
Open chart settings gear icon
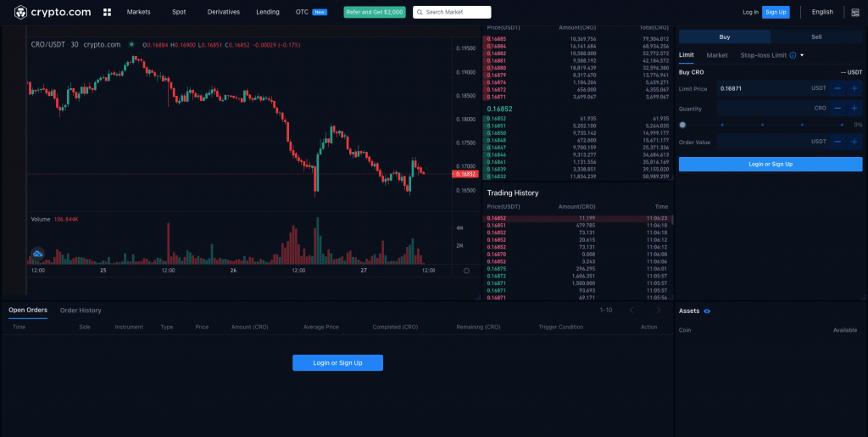pos(467,271)
